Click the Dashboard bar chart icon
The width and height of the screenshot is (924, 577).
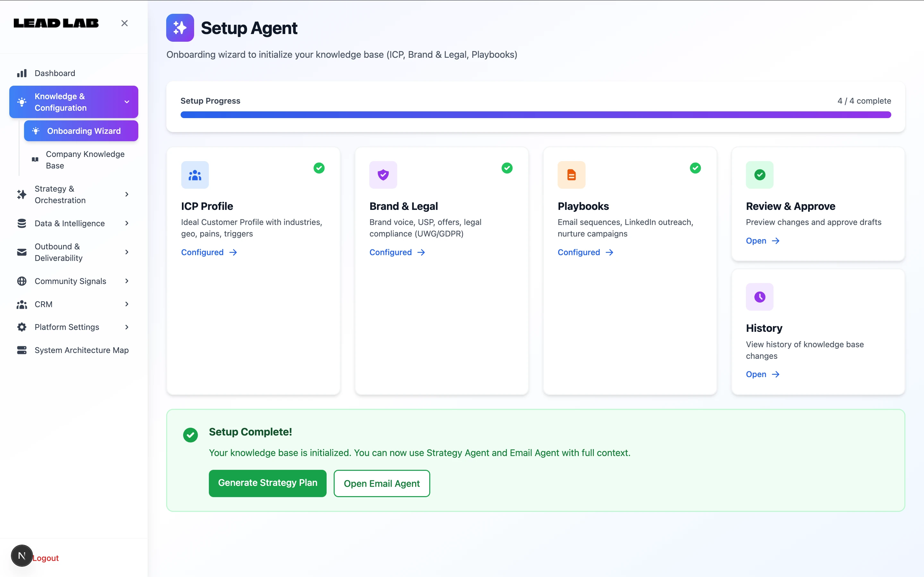pyautogui.click(x=22, y=73)
